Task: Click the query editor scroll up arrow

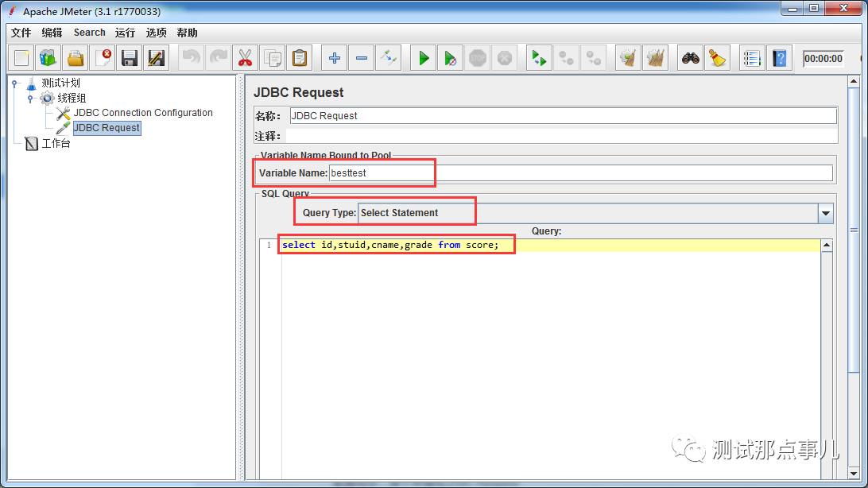Action: pyautogui.click(x=827, y=246)
